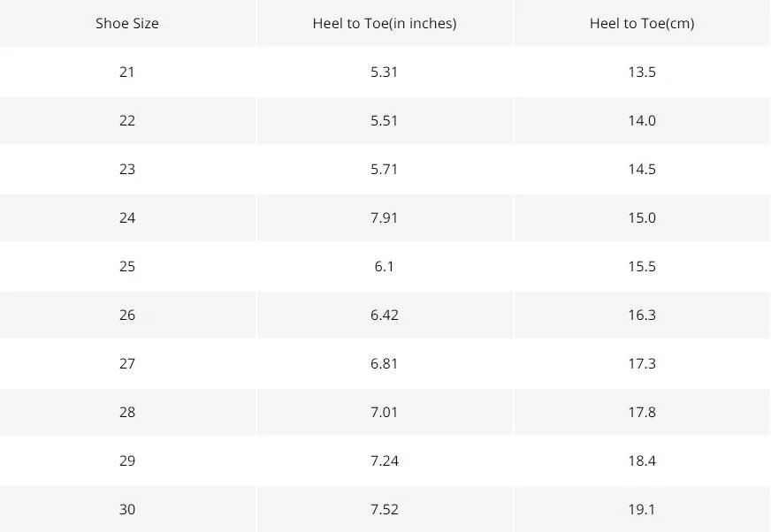Click the Shoe Size column header

(x=126, y=23)
